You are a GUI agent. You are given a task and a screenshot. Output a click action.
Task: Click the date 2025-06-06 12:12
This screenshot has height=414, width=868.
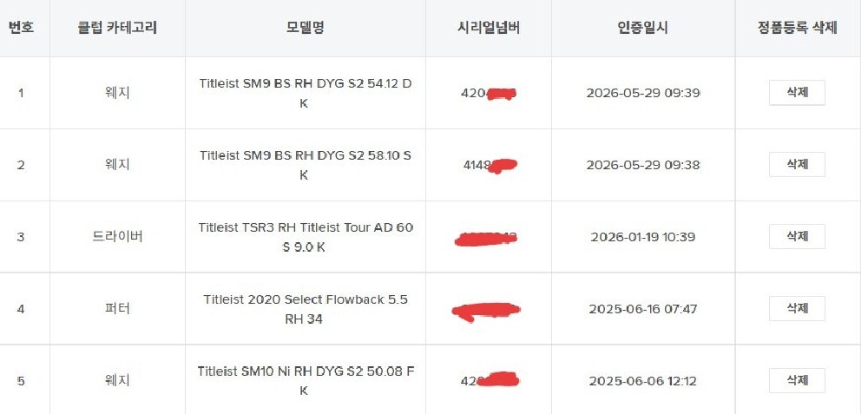[642, 381]
